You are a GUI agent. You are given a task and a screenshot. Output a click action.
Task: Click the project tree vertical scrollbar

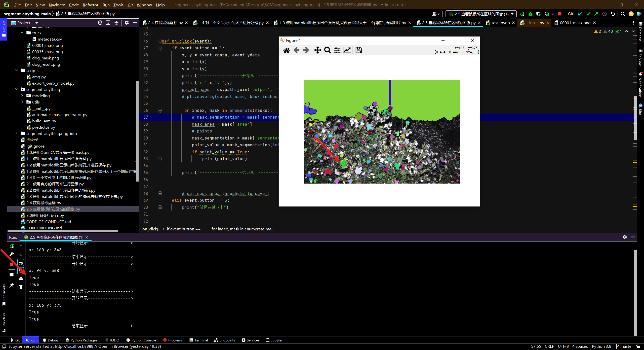[x=137, y=131]
